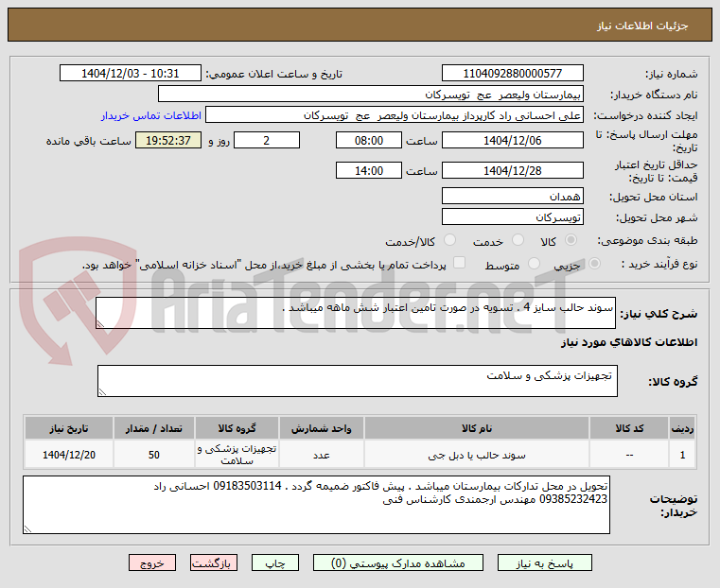Click the resize handle of notes textbox
Viewport: 720px width, 588px height.
click(27, 529)
